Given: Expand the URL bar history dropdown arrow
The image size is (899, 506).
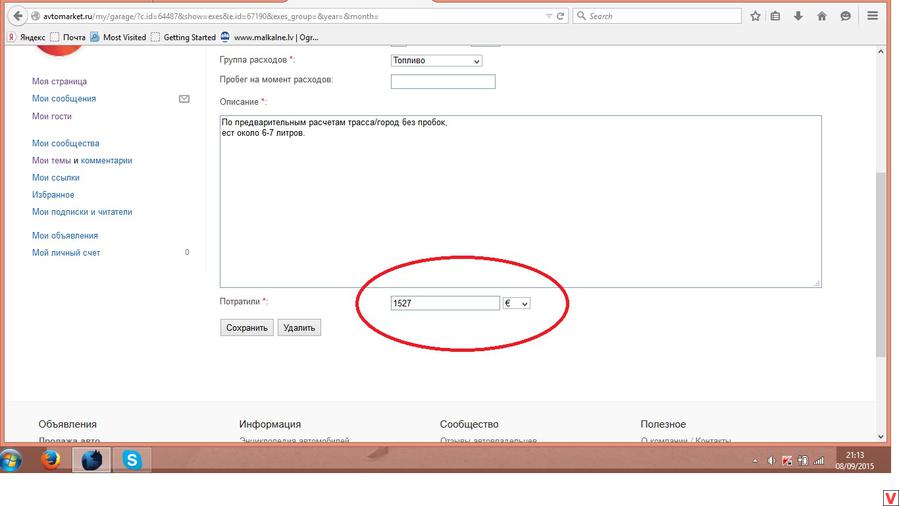Looking at the screenshot, I should [x=548, y=16].
